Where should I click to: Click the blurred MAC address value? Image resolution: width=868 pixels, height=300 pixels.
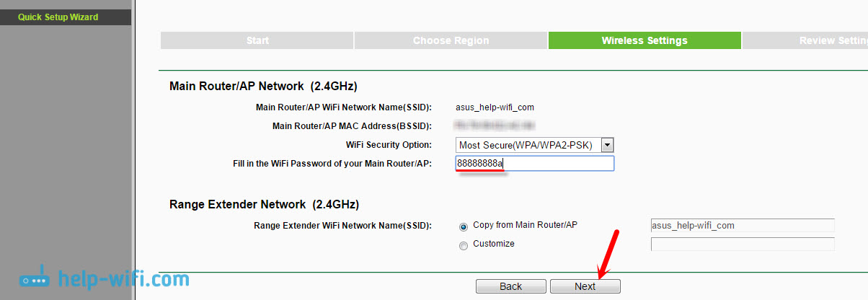pyautogui.click(x=495, y=126)
